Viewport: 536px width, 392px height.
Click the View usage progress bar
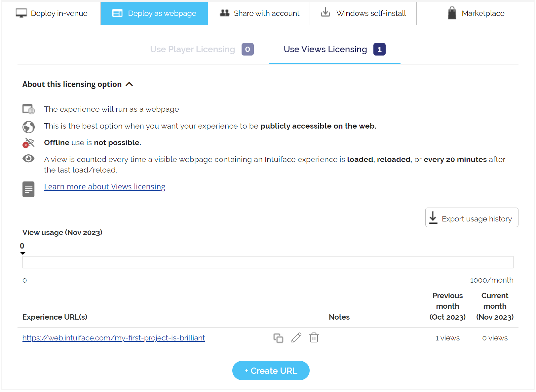pyautogui.click(x=268, y=262)
